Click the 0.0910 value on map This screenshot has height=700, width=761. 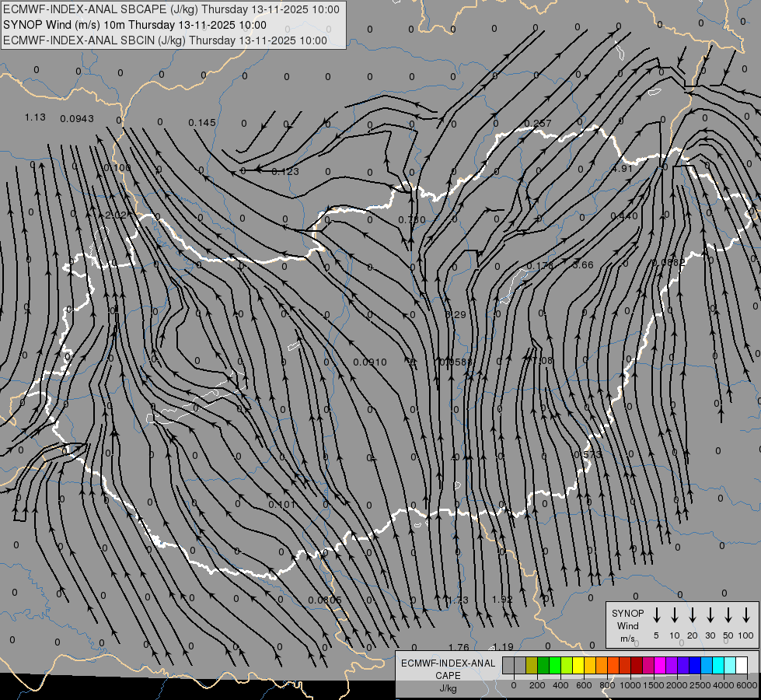[370, 362]
